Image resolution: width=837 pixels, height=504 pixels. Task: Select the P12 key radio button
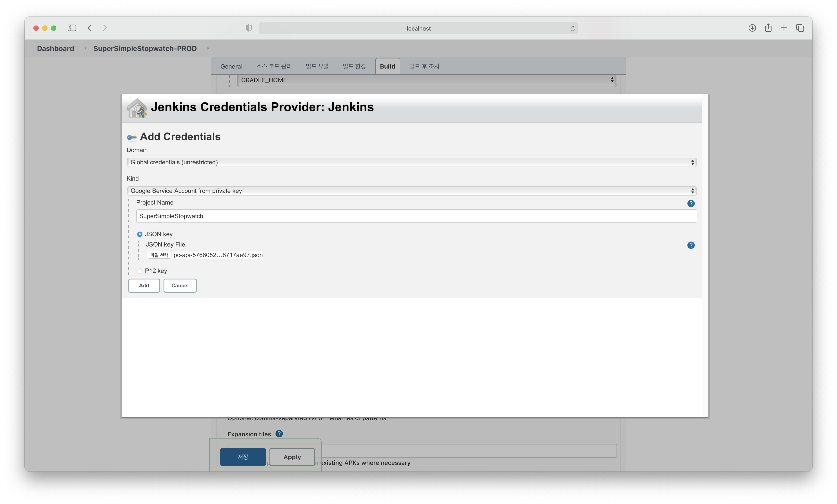tap(140, 271)
